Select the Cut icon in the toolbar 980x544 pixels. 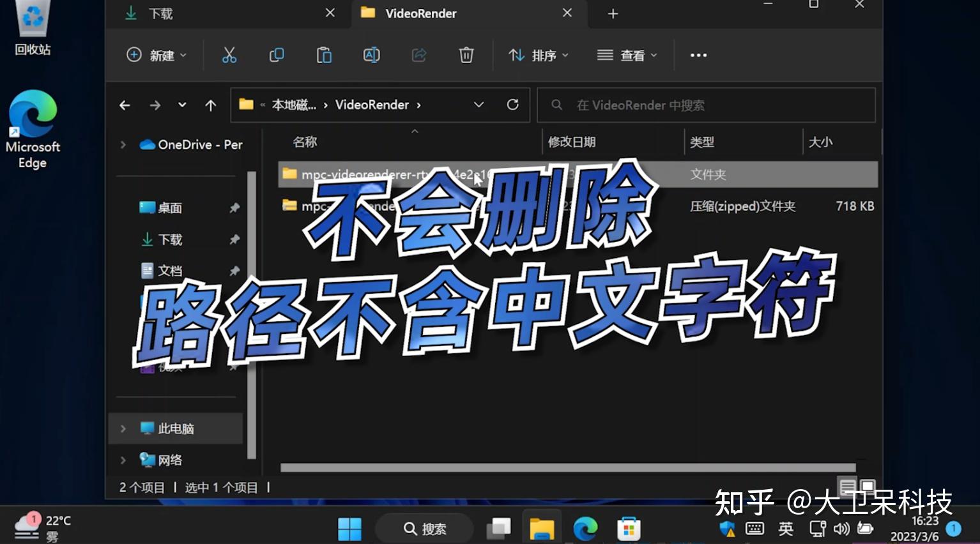229,55
